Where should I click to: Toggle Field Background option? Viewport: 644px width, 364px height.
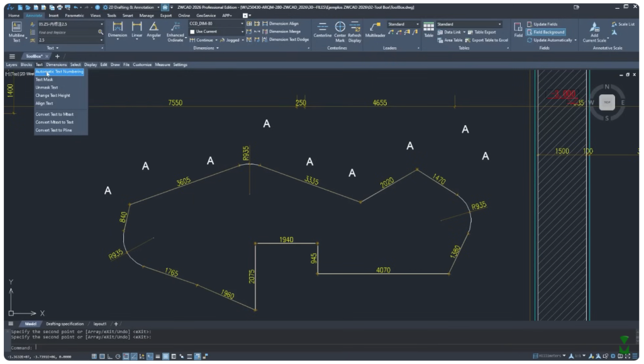(546, 32)
